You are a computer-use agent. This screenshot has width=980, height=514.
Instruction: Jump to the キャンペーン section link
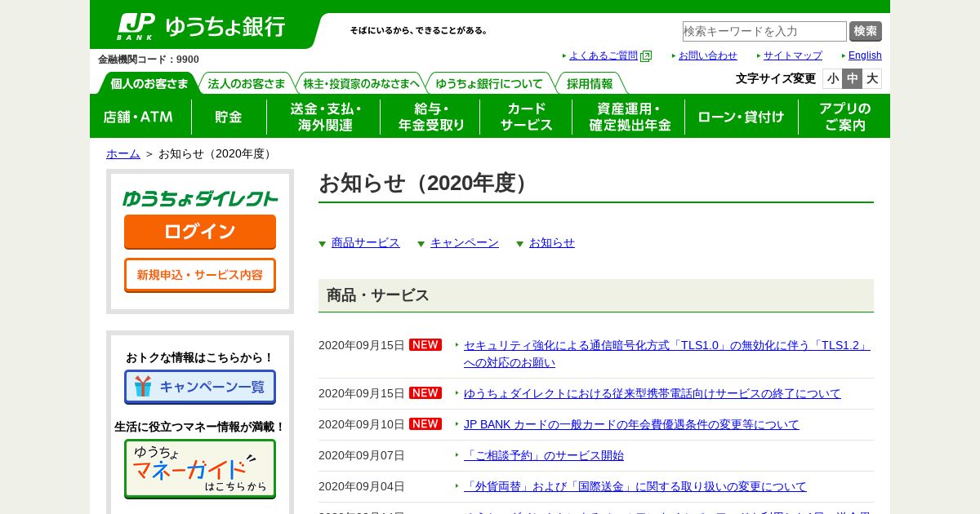tap(465, 242)
